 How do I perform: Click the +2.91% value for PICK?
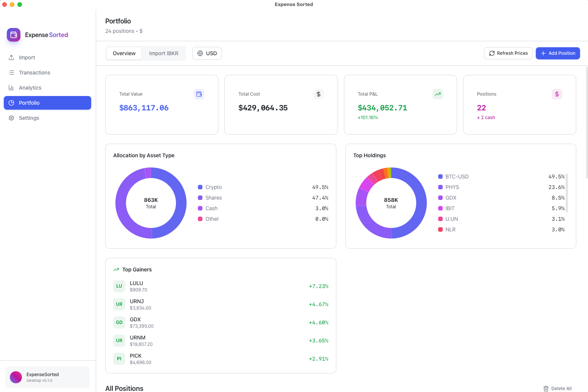tap(319, 359)
